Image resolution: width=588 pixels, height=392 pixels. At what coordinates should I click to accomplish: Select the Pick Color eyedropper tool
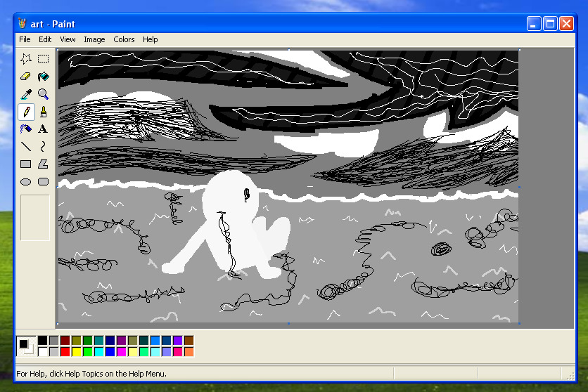coord(26,94)
